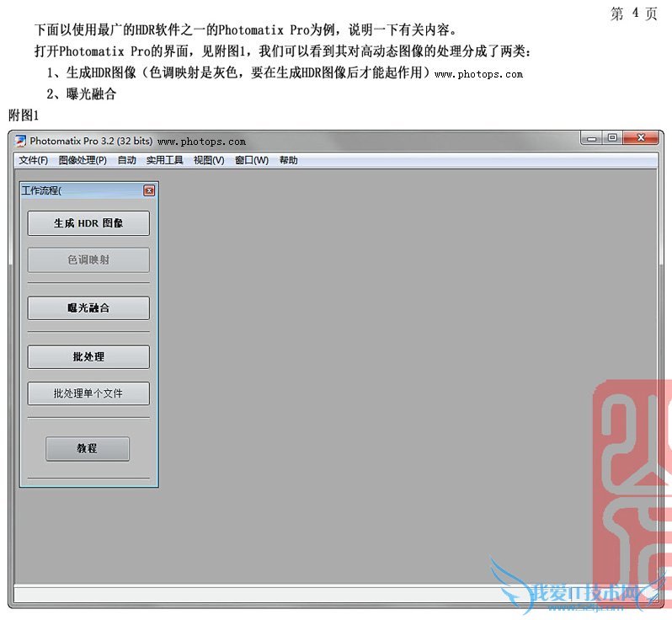Close the 工作流程 workflow panel
This screenshot has height=620, width=672.
coord(149,191)
